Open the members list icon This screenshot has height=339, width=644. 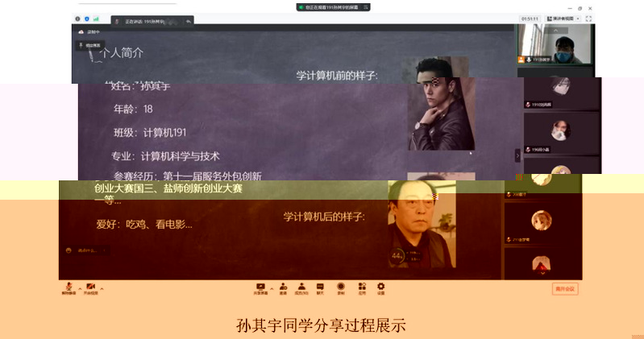pyautogui.click(x=301, y=287)
